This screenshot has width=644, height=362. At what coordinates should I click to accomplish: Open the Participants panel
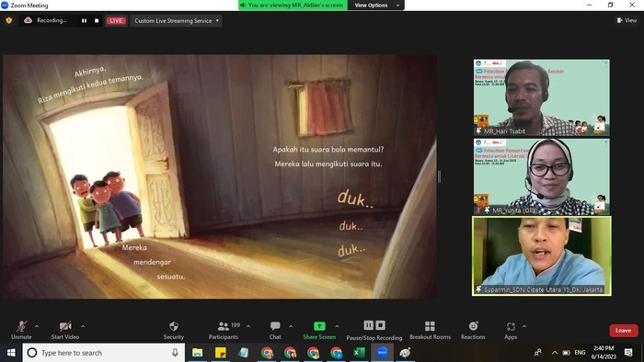[x=223, y=330]
